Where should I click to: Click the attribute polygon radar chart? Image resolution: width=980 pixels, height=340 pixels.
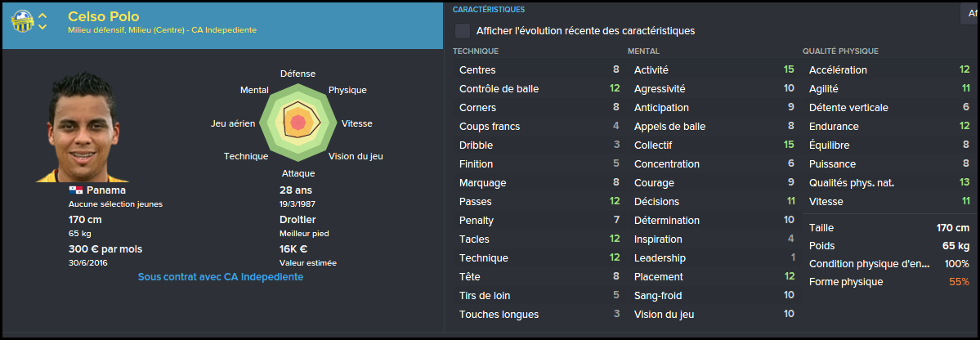(x=298, y=121)
